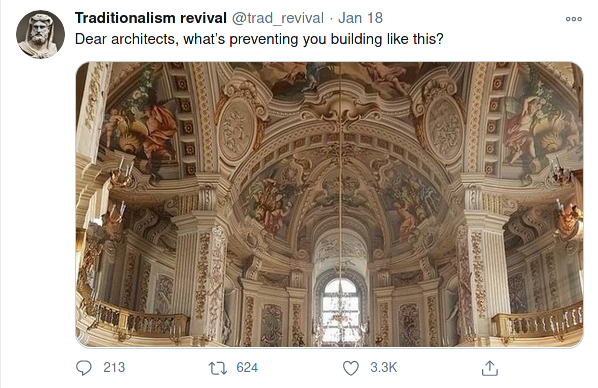View the 624 retweets count
The image size is (598, 388).
coord(247,367)
